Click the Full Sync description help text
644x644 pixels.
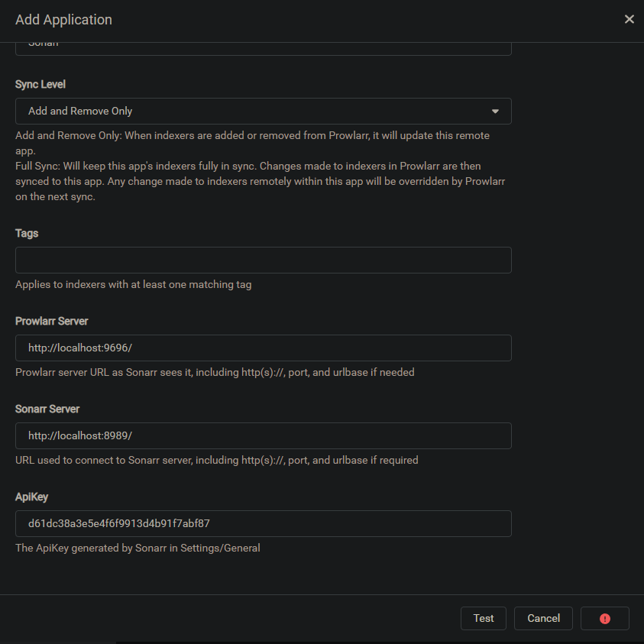point(261,181)
